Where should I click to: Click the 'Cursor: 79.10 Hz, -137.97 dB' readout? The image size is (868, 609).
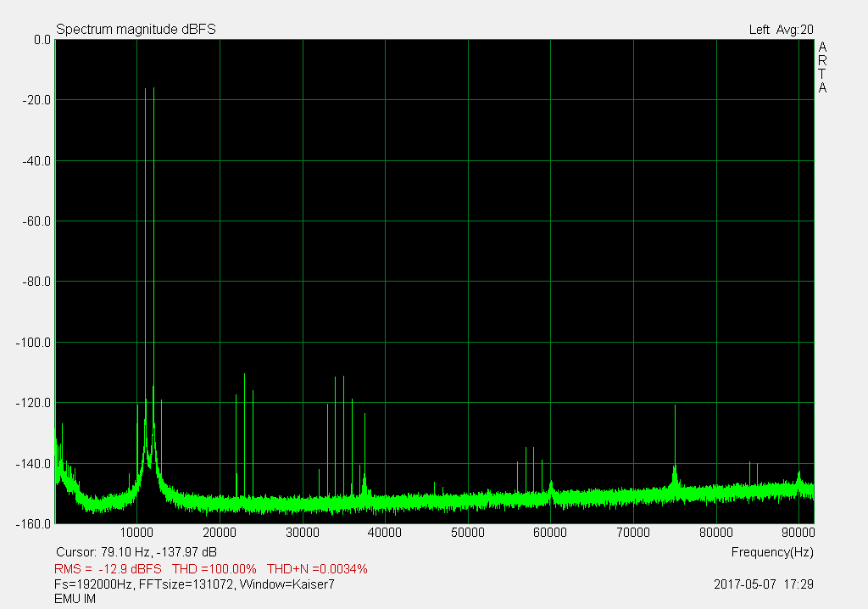click(136, 552)
